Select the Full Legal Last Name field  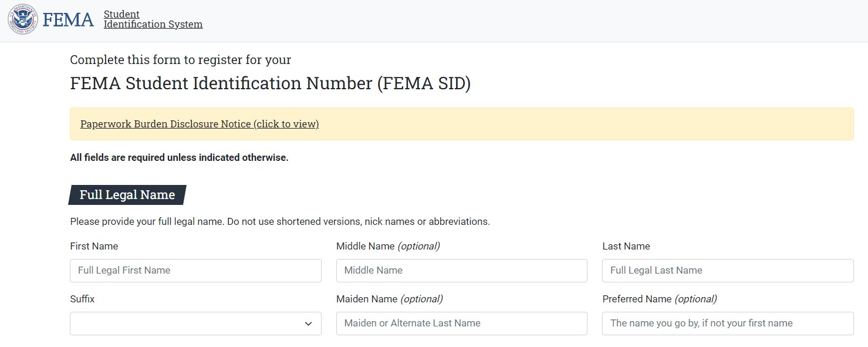(727, 271)
